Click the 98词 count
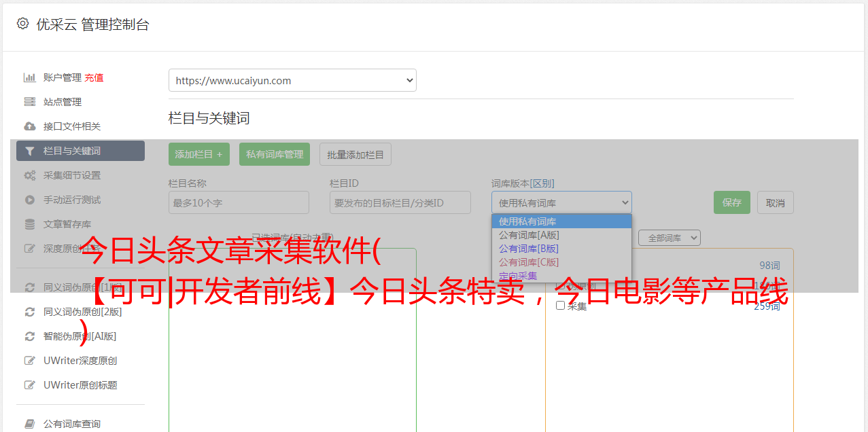The image size is (868, 432). point(770,266)
